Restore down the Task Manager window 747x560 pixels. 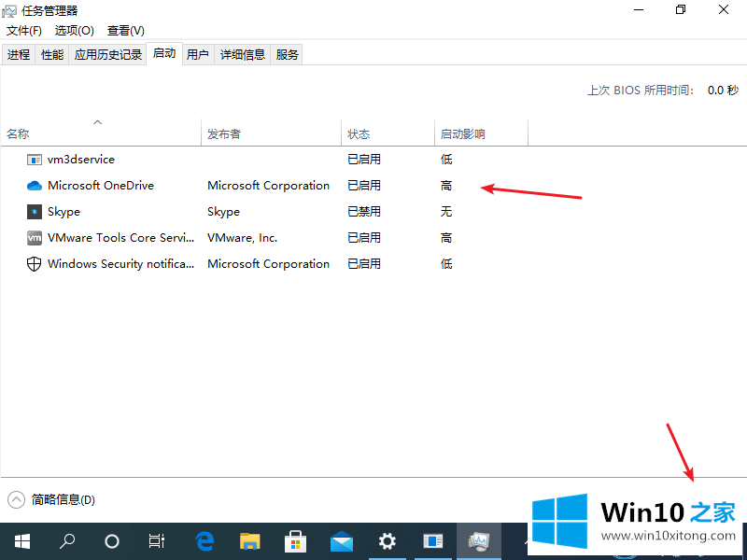(x=681, y=9)
